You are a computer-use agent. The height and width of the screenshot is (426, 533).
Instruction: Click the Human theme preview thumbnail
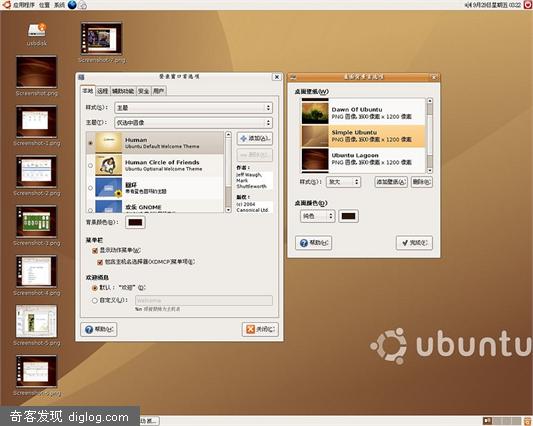tap(108, 143)
